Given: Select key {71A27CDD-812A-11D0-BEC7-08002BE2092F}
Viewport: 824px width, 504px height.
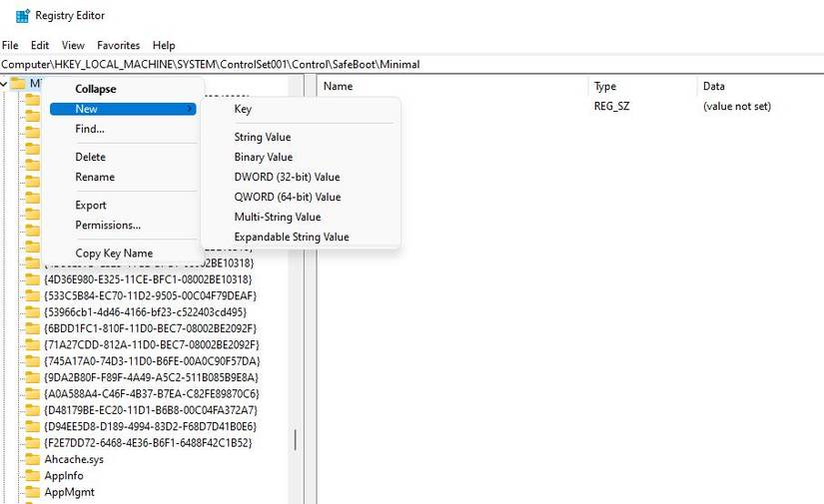Looking at the screenshot, I should tap(152, 345).
